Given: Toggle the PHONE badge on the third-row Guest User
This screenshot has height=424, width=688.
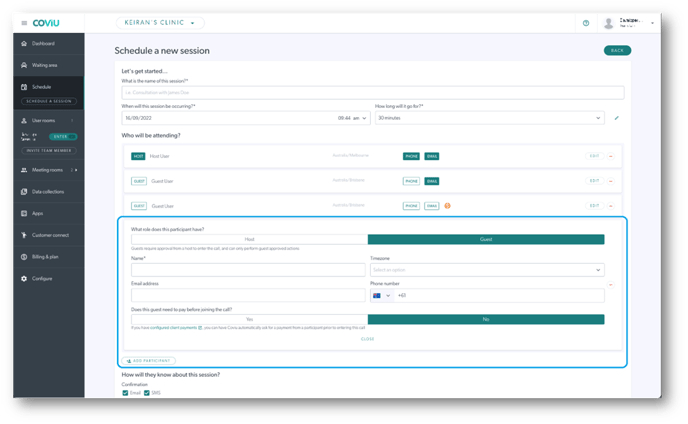Looking at the screenshot, I should click(411, 206).
